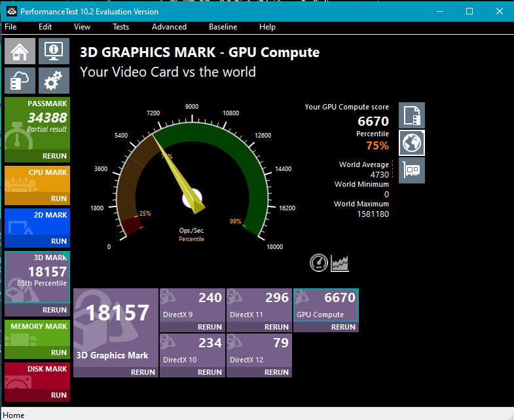The height and width of the screenshot is (420, 514).
Task: Rerun the DirectX 11 test
Action: pos(259,327)
